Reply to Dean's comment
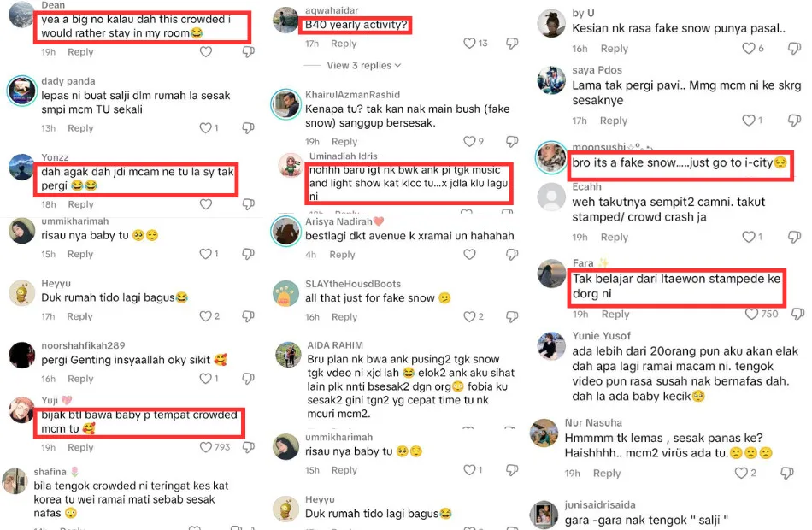The height and width of the screenshot is (530, 812). tap(80, 52)
